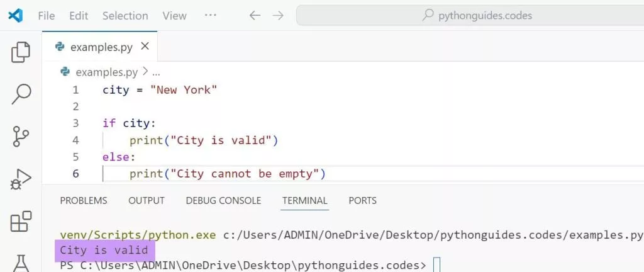644x272 pixels.
Task: Open the File menu
Action: (x=47, y=16)
